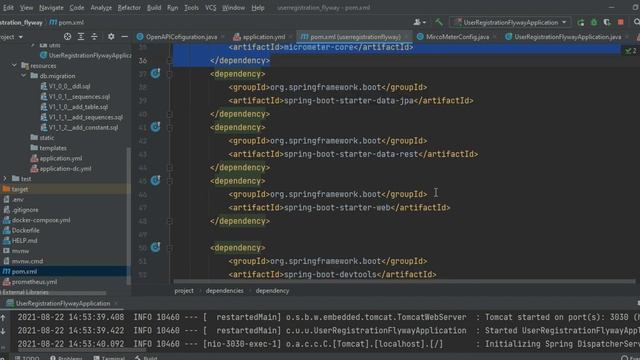Click the project panel vertical scrollbar
This screenshot has height=360, width=640.
coord(129,216)
